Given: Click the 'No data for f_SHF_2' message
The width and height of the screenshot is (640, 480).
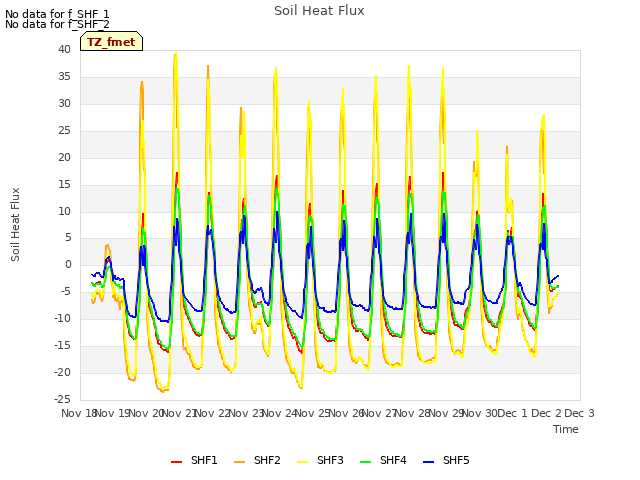Looking at the screenshot, I should click(57, 24).
